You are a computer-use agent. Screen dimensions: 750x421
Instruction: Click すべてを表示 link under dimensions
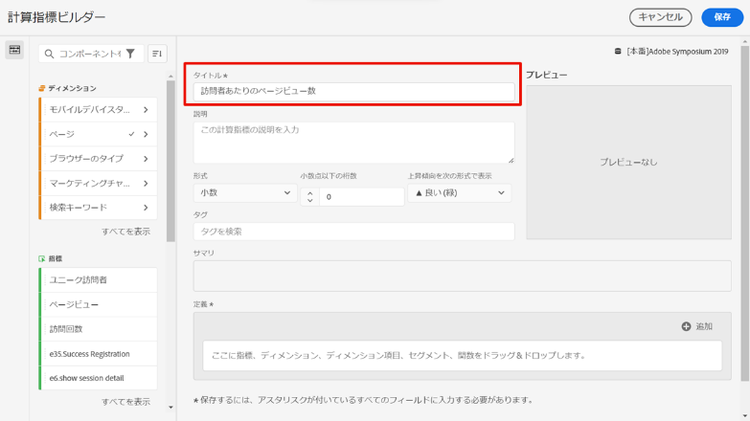126,231
